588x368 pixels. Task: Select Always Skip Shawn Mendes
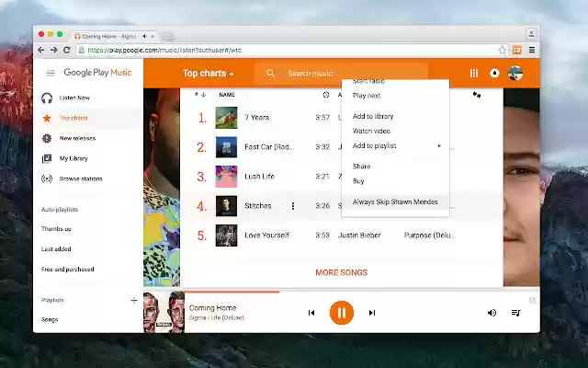pyautogui.click(x=395, y=201)
